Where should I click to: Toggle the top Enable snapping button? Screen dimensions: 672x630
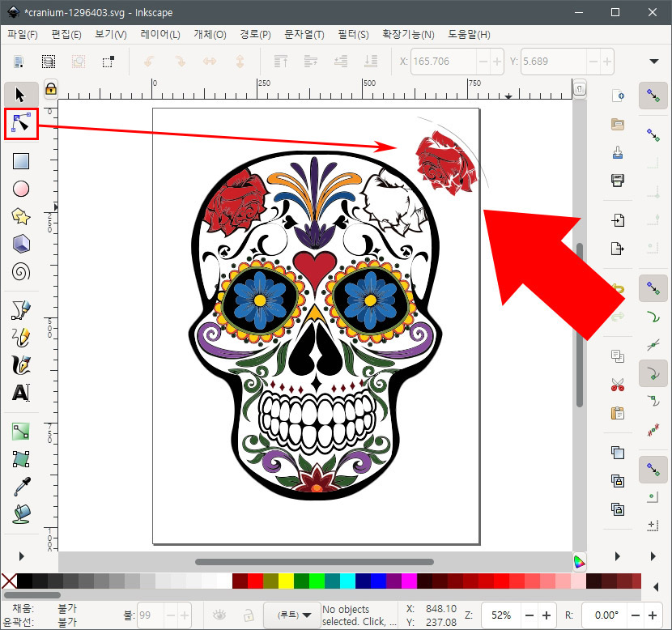coord(653,96)
